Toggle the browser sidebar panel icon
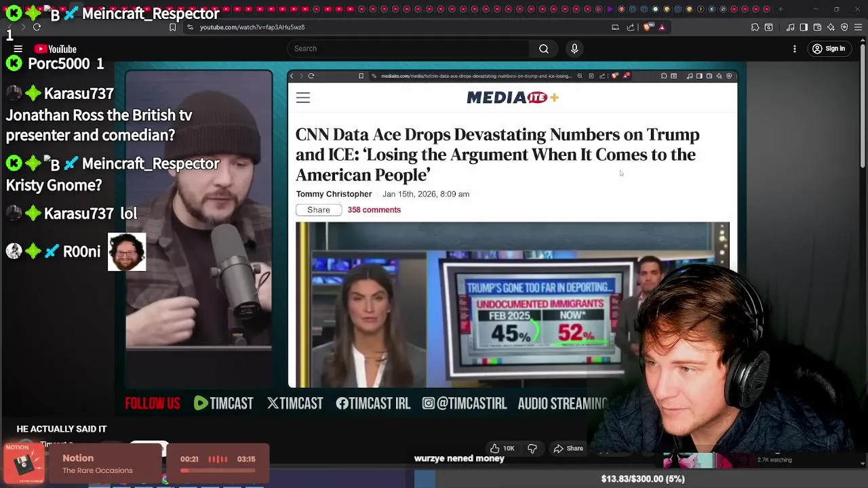 pos(804,27)
